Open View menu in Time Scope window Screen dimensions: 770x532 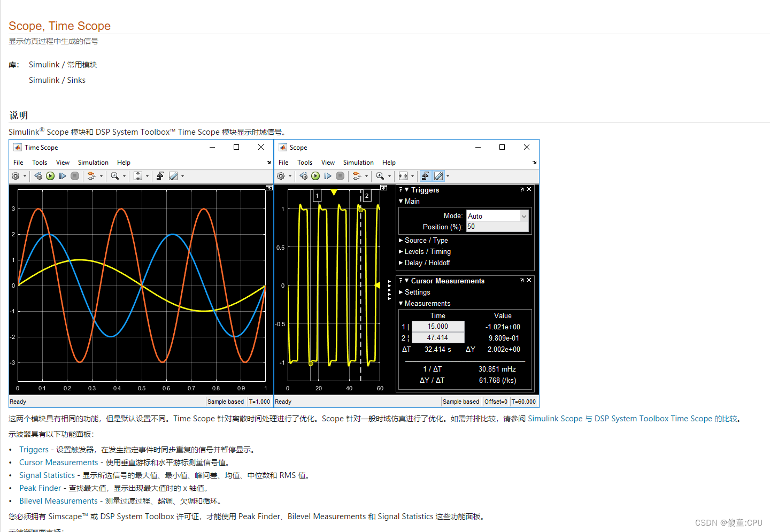coord(63,163)
